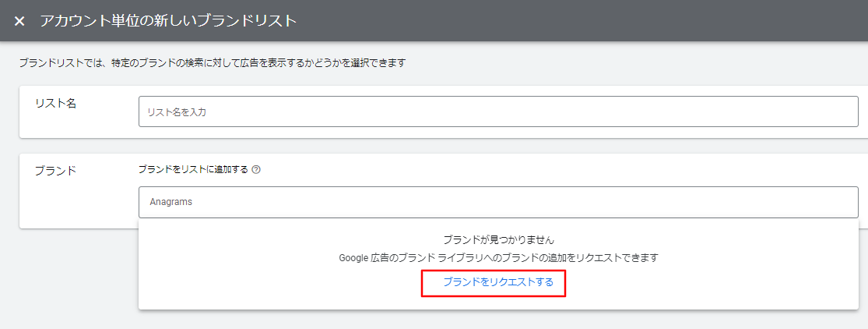Click the アカウント単位の新しいブランドリスト header title
Screen dimensions: 868x329
click(x=168, y=21)
